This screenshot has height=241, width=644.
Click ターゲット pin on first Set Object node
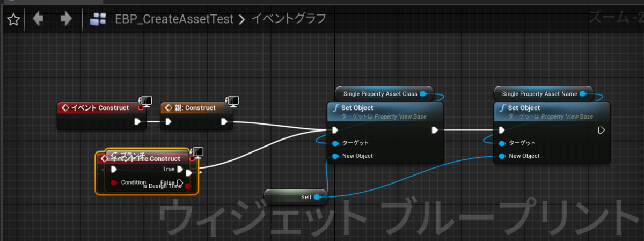pyautogui.click(x=335, y=143)
